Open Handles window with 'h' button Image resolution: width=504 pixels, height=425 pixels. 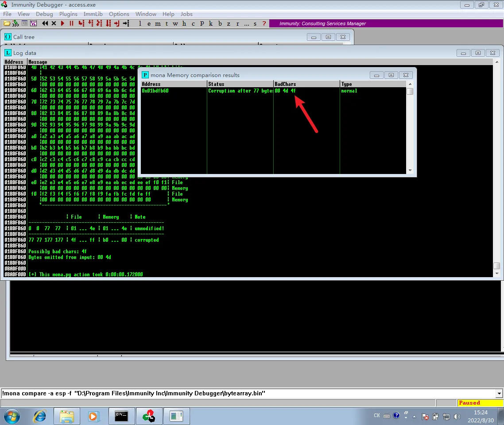tap(184, 23)
